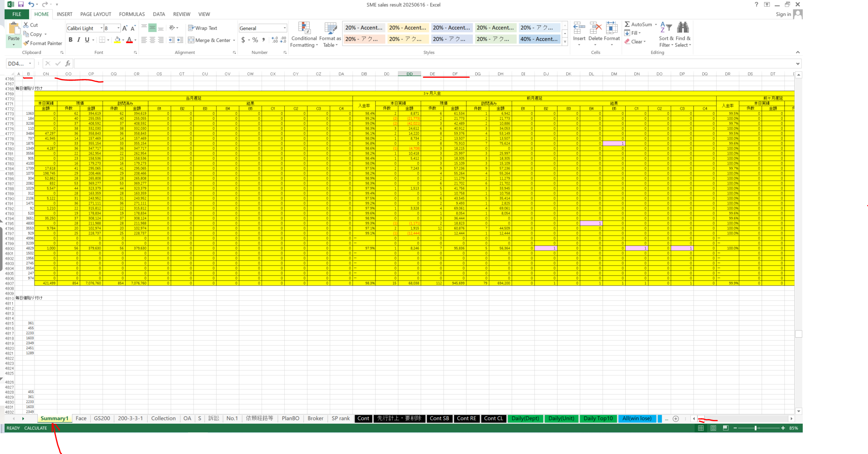Screen dimensions: 868x454
Task: Expand the font color dropdown arrow
Action: click(136, 40)
